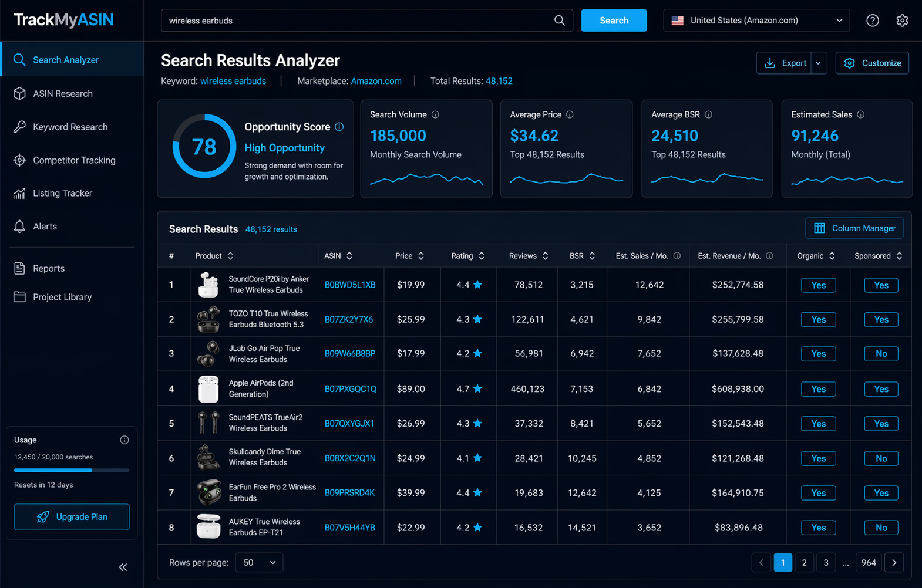Go to next page arrow

coord(894,563)
